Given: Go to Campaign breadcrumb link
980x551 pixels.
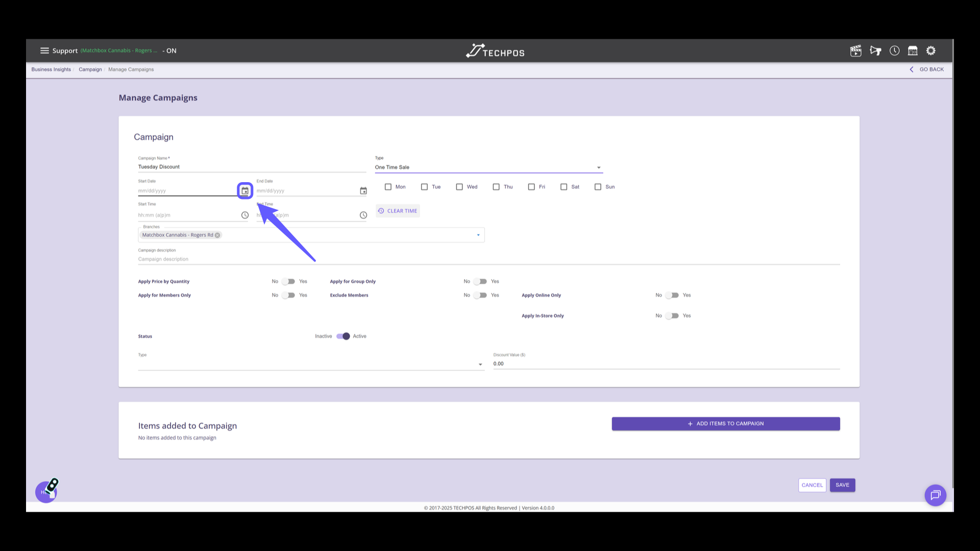Looking at the screenshot, I should 90,69.
